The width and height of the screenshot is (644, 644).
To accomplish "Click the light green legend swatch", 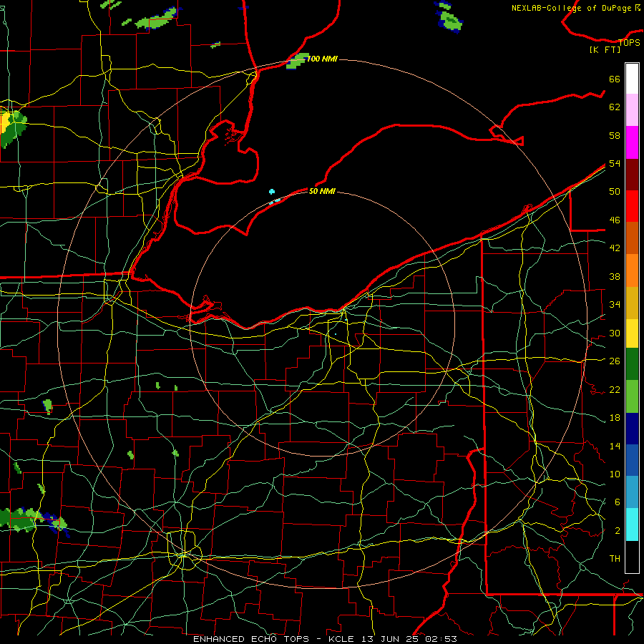I will pos(632,396).
